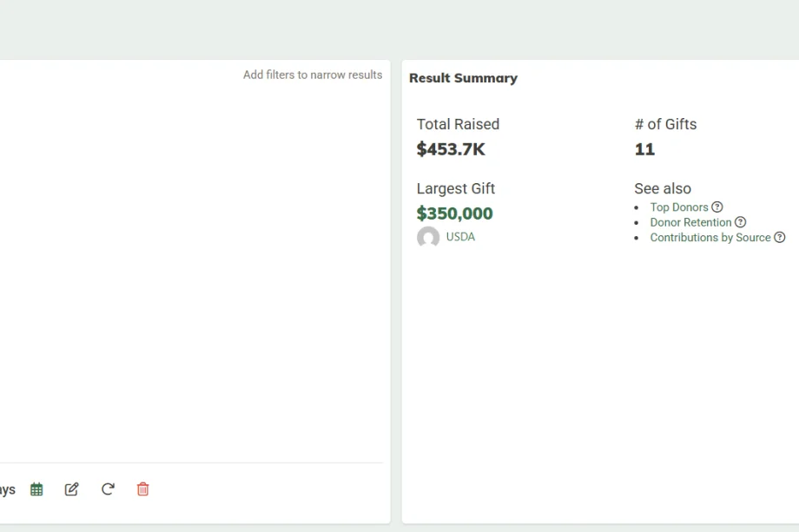This screenshot has height=532, width=799.
Task: Open the Top Donors report link
Action: click(679, 207)
